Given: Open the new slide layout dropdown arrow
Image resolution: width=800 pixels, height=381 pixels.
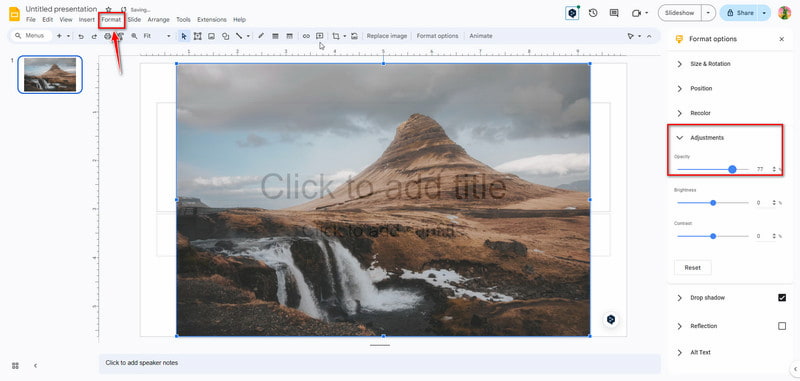Looking at the screenshot, I should [x=68, y=36].
